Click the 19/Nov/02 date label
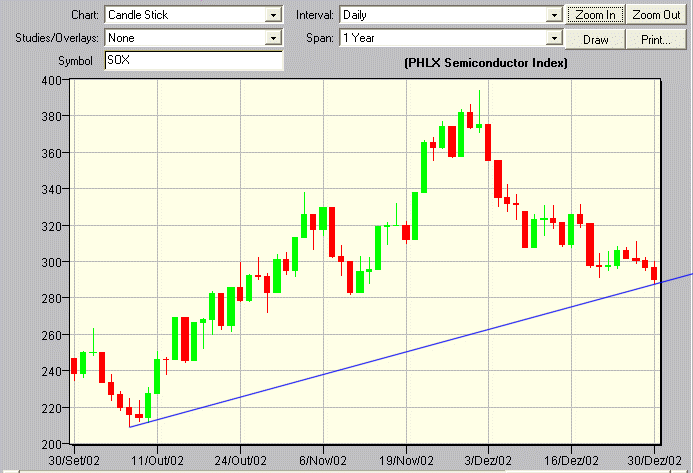The width and height of the screenshot is (693, 473). 406,461
